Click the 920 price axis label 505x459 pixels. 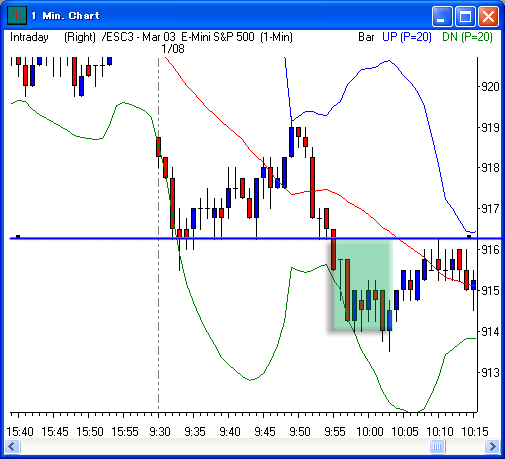[x=490, y=87]
